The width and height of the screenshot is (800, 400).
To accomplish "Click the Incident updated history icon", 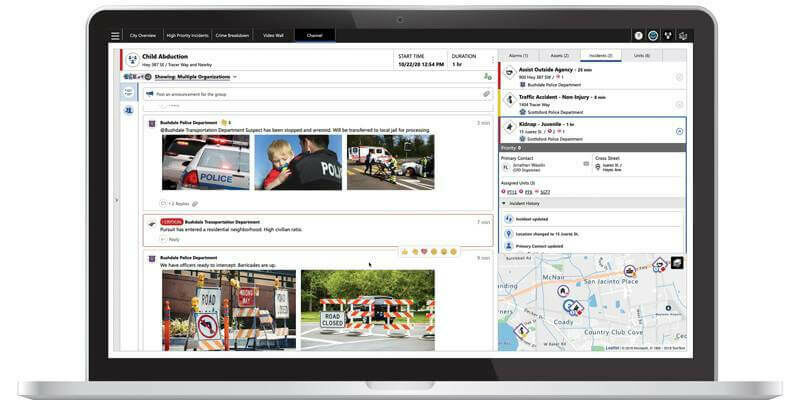I will [509, 219].
